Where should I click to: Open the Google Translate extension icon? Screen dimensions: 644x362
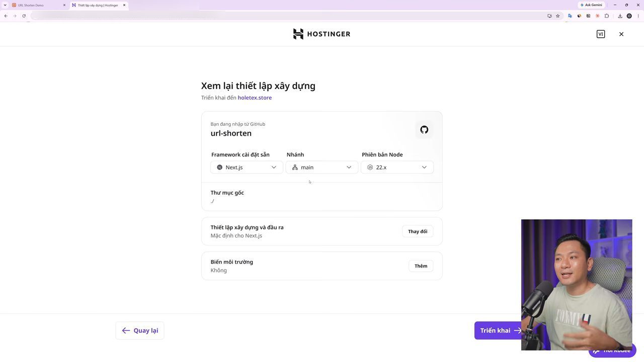tap(570, 16)
